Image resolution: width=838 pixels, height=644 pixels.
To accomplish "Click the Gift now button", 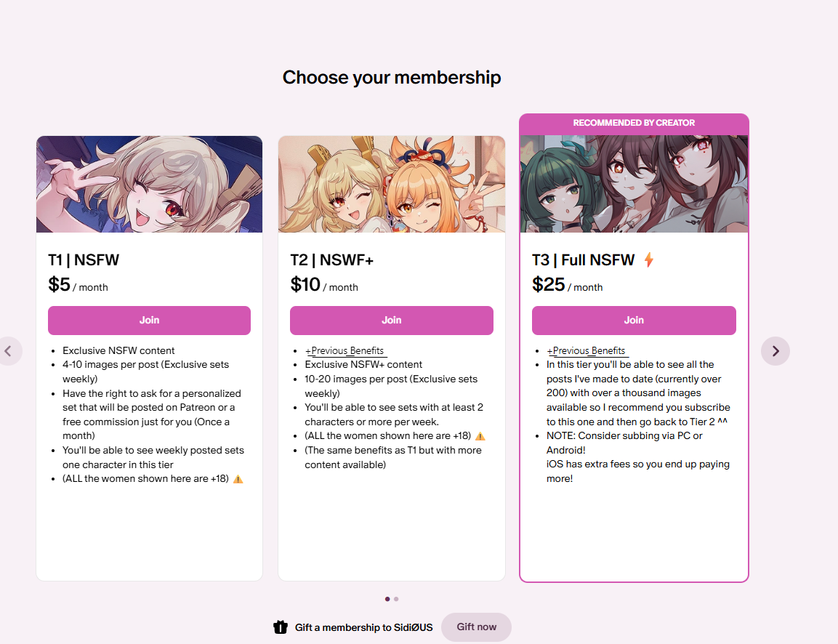I will coord(476,627).
